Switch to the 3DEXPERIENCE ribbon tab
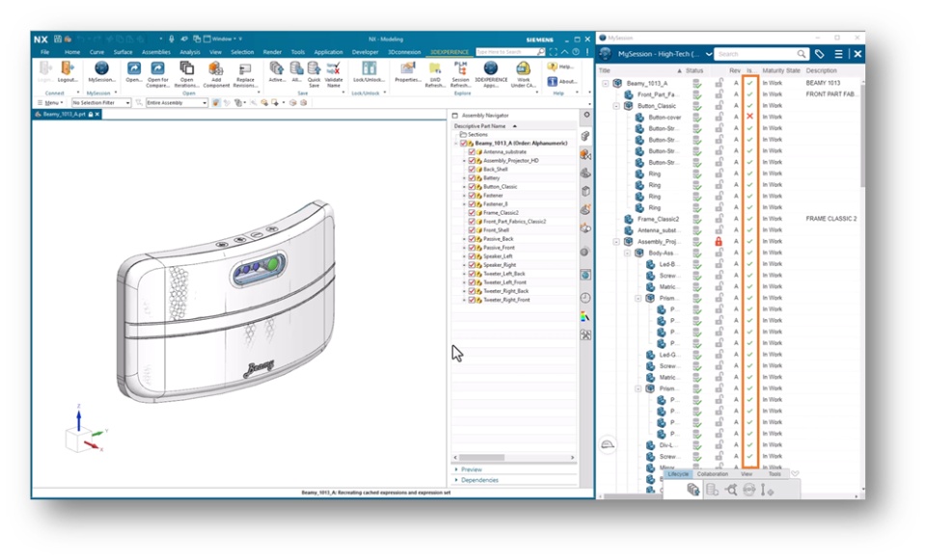Image resolution: width=926 pixels, height=560 pixels. pyautogui.click(x=449, y=52)
